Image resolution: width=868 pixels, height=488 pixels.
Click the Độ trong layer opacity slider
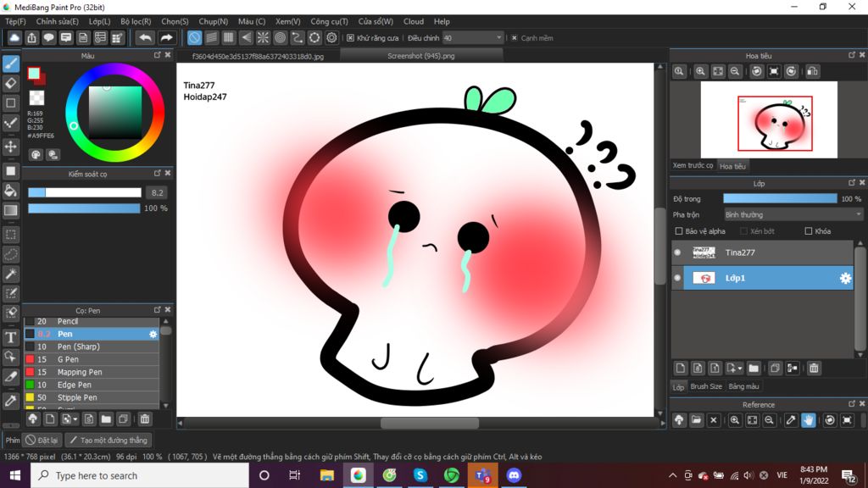coord(780,198)
